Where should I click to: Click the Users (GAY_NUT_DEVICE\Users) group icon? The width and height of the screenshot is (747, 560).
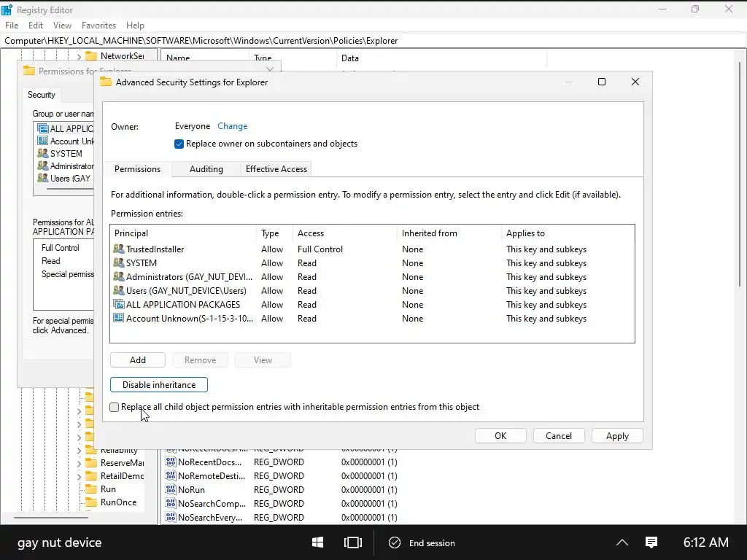119,290
